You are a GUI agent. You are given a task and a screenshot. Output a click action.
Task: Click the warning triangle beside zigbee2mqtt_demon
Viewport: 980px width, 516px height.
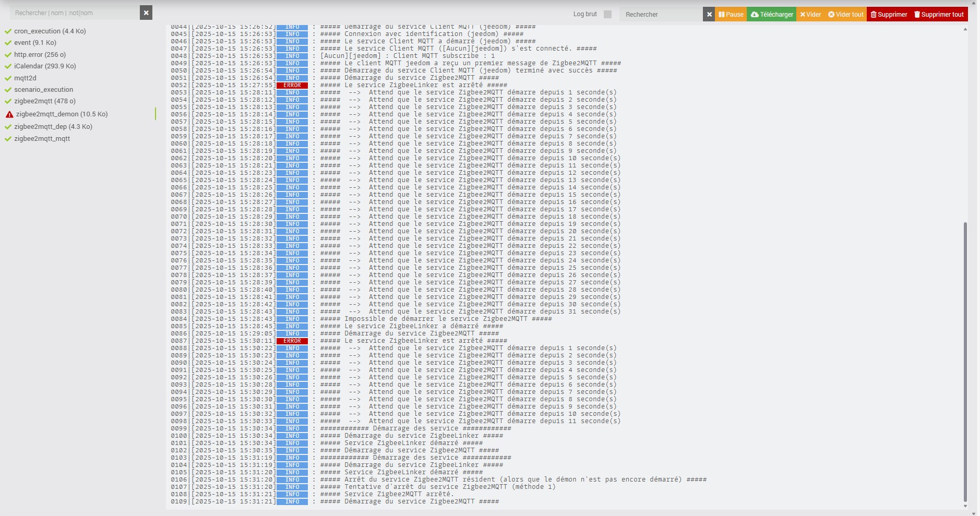click(x=9, y=114)
